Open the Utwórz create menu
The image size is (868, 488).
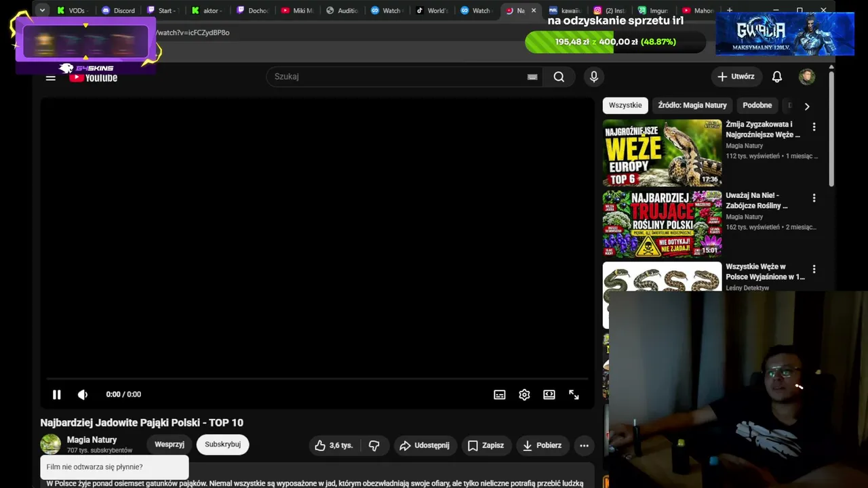(736, 77)
